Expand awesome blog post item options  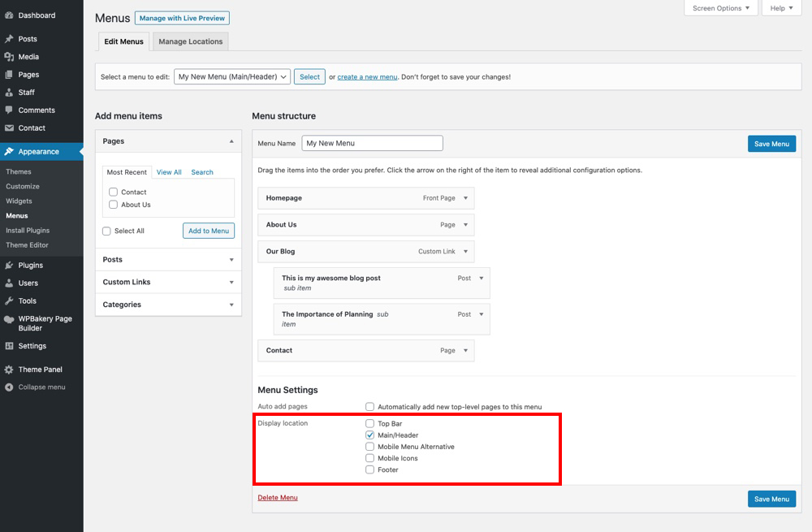pos(481,278)
